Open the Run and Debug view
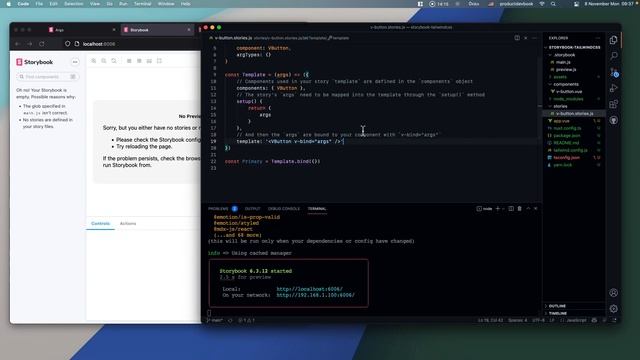Image resolution: width=640 pixels, height=360 pixels. 613,88
